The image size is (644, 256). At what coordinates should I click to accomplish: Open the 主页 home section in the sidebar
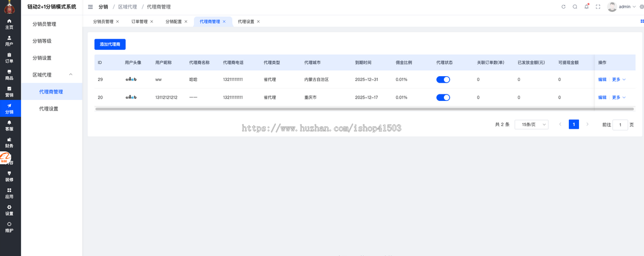tap(9, 24)
